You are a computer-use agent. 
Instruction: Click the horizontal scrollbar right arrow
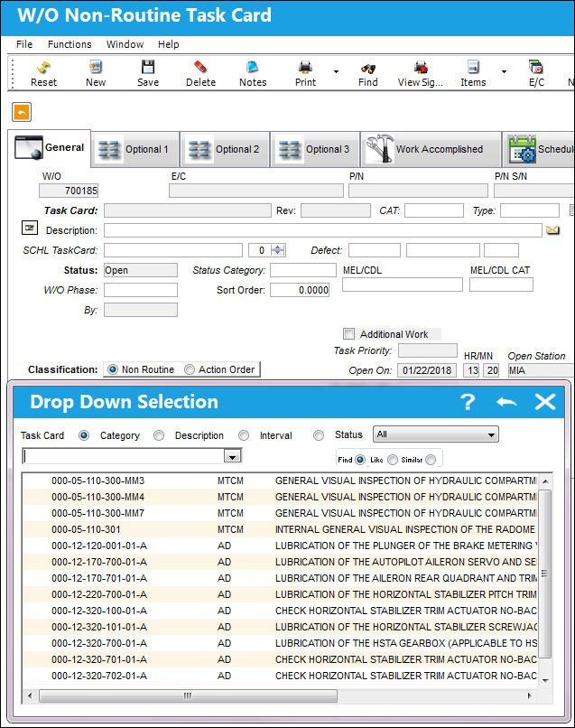[x=529, y=695]
